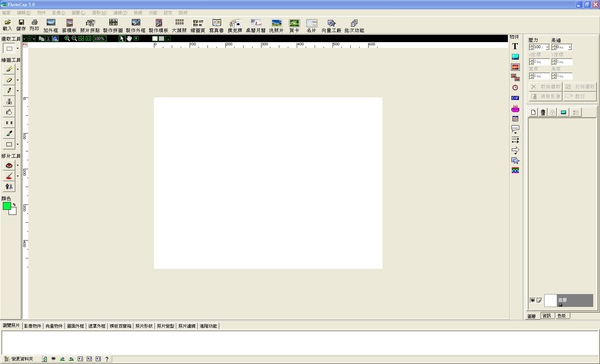Open the Batch Functions (批次功能) tool
Screen dimensions: 600x364
pyautogui.click(x=354, y=26)
